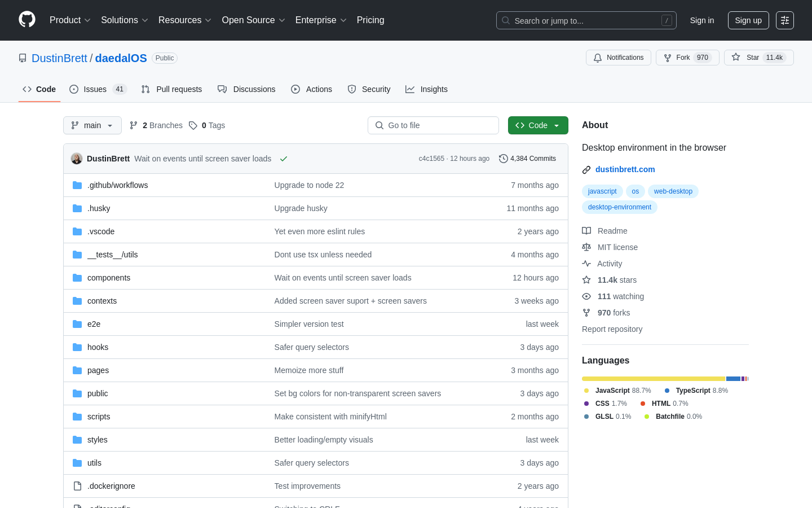Click the link icon beside dustinbrett.com
The image size is (812, 508).
click(x=586, y=169)
